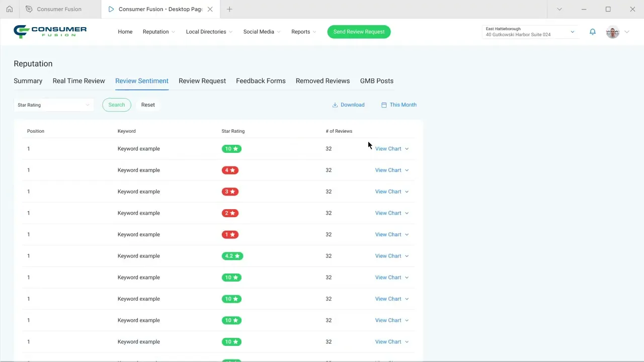Image resolution: width=644 pixels, height=362 pixels.
Task: Click the red 2 star rating badge
Action: point(230,213)
